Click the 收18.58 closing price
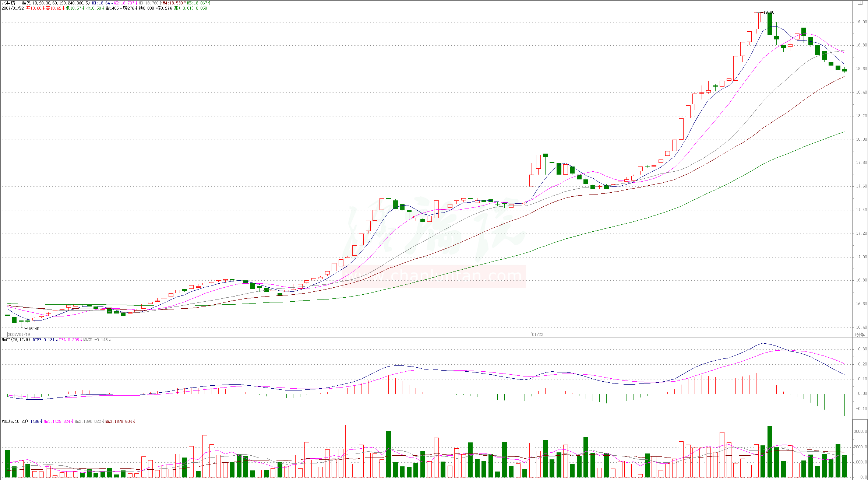 (x=93, y=8)
